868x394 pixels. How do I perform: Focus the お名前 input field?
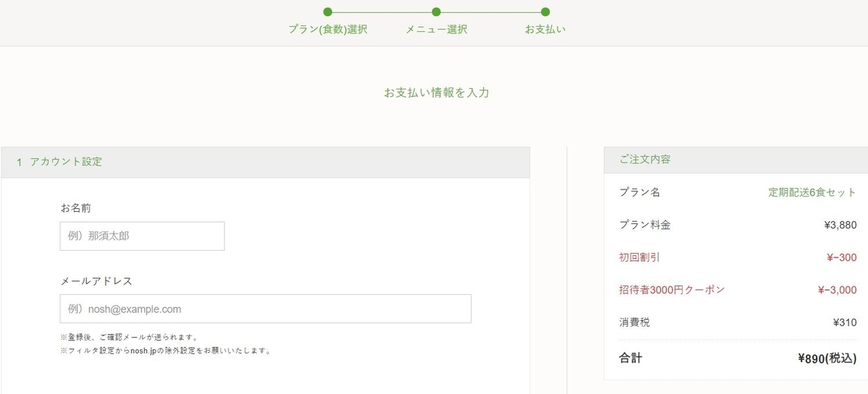(x=142, y=236)
